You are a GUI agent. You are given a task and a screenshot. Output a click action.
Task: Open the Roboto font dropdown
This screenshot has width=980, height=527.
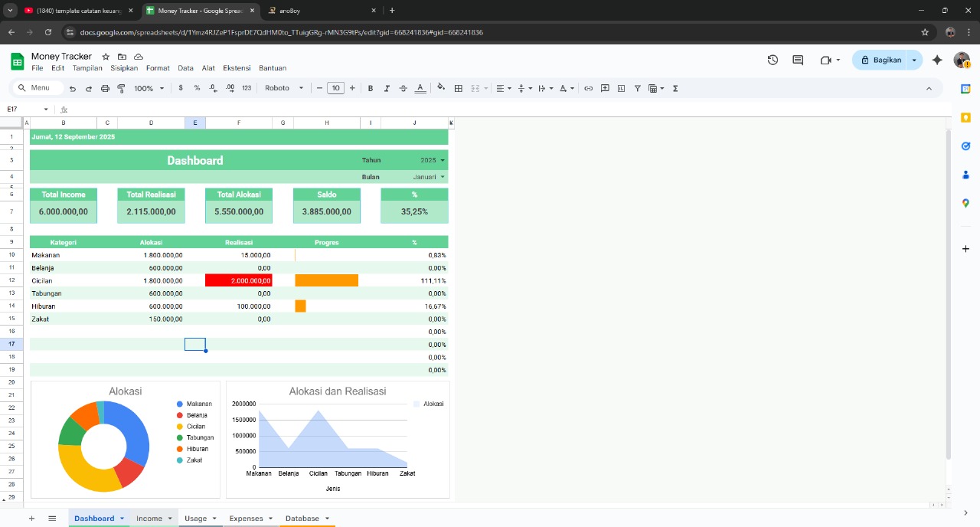284,88
